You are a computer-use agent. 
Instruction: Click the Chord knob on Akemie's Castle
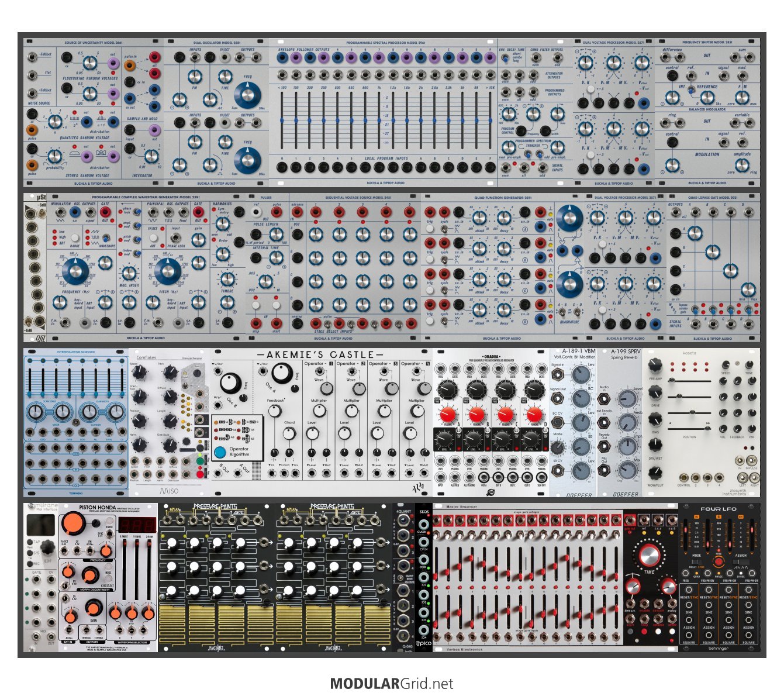pyautogui.click(x=290, y=433)
